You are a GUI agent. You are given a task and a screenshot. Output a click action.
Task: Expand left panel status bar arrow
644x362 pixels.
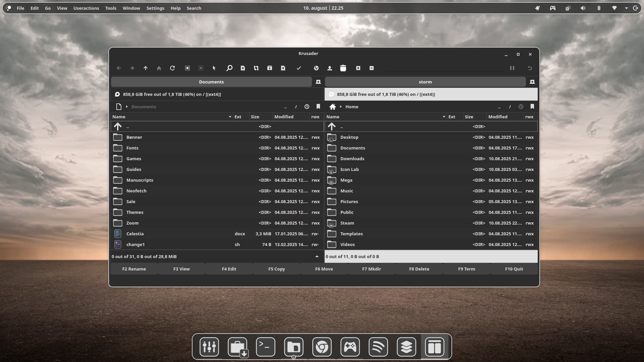317,256
